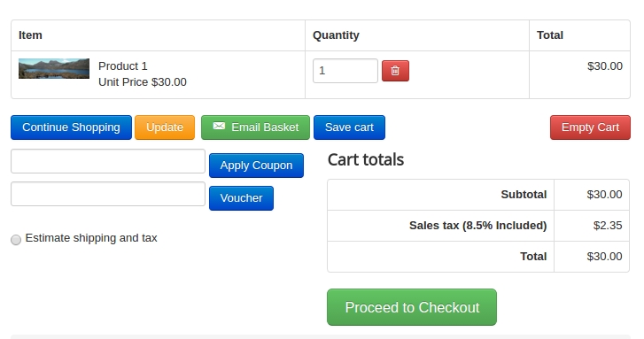Delete Product 1 using the trash icon
This screenshot has height=339, width=644.
click(395, 71)
